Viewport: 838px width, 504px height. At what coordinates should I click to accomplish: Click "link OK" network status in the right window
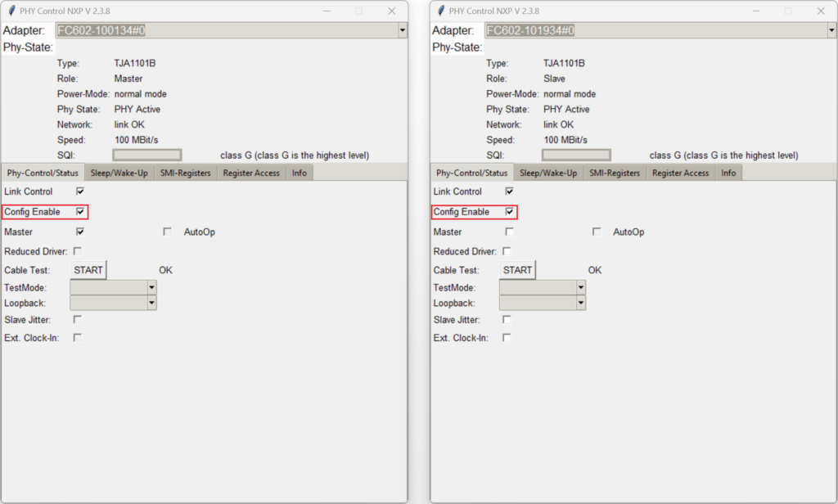point(558,124)
